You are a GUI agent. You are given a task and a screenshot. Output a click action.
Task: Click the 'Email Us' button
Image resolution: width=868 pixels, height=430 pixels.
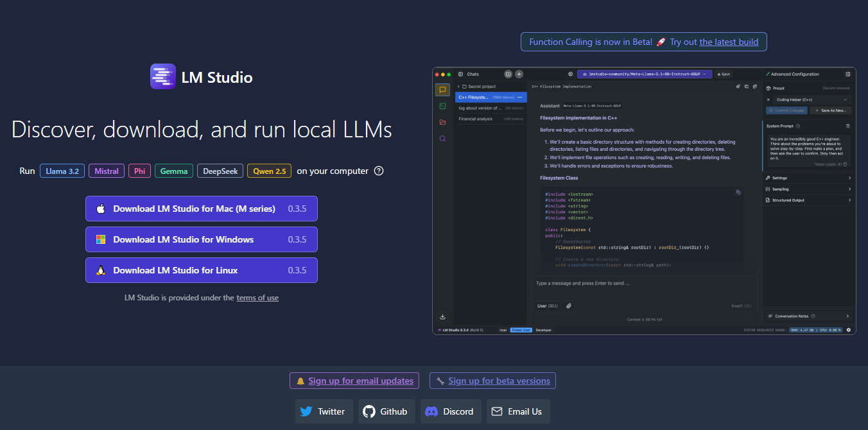(518, 411)
